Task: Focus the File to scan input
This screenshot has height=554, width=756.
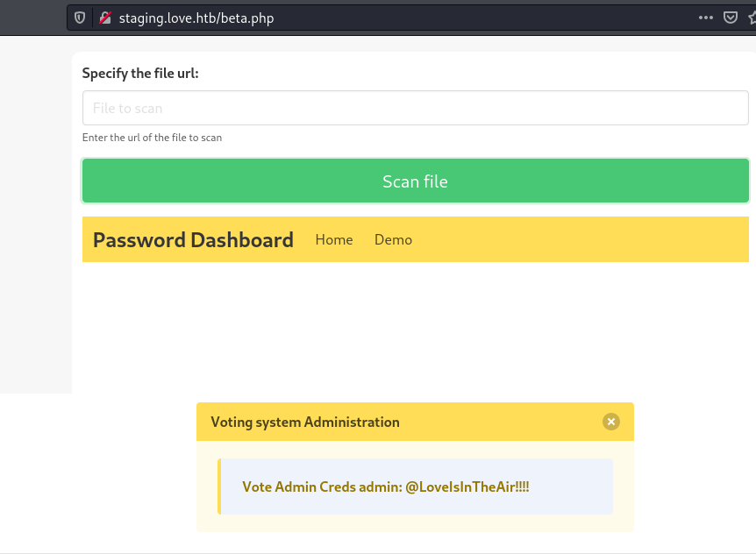Action: click(x=415, y=108)
